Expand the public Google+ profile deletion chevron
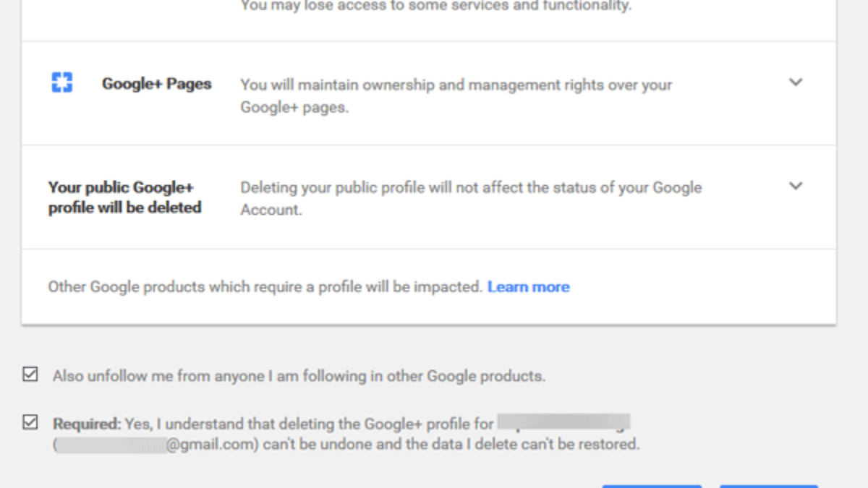Image resolution: width=868 pixels, height=488 pixels. (x=796, y=187)
